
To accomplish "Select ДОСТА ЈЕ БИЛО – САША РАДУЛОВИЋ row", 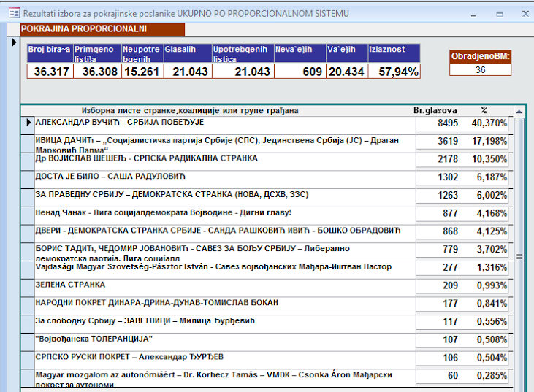I will pos(225,180).
